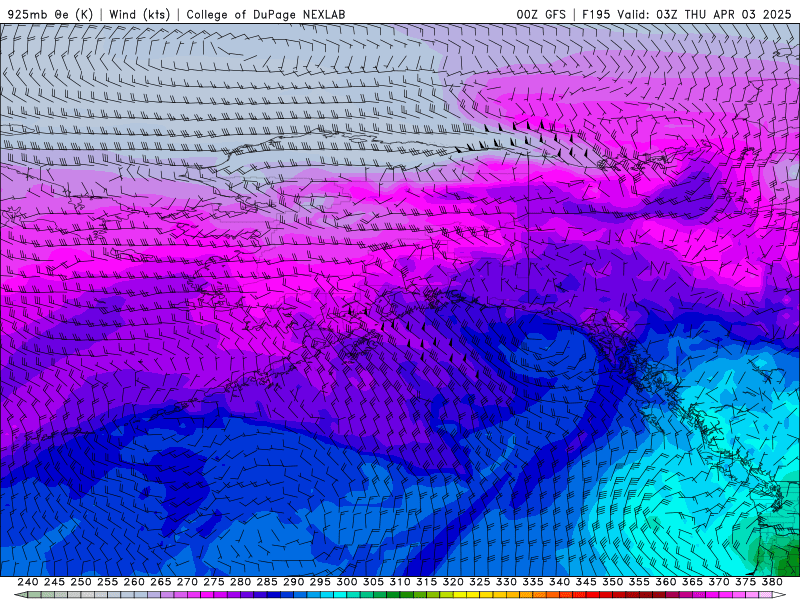Click the 380 color scale label

[x=772, y=582]
